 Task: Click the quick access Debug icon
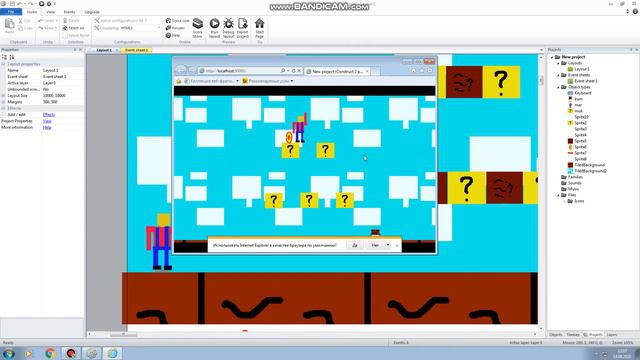(x=49, y=4)
